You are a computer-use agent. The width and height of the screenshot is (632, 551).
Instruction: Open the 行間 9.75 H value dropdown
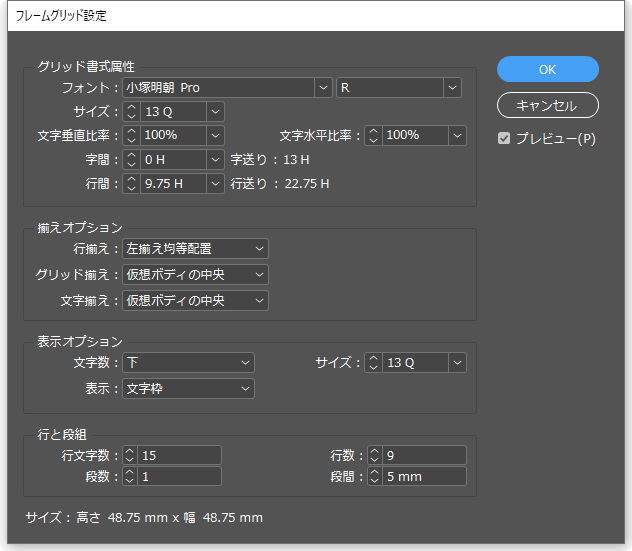pos(216,183)
